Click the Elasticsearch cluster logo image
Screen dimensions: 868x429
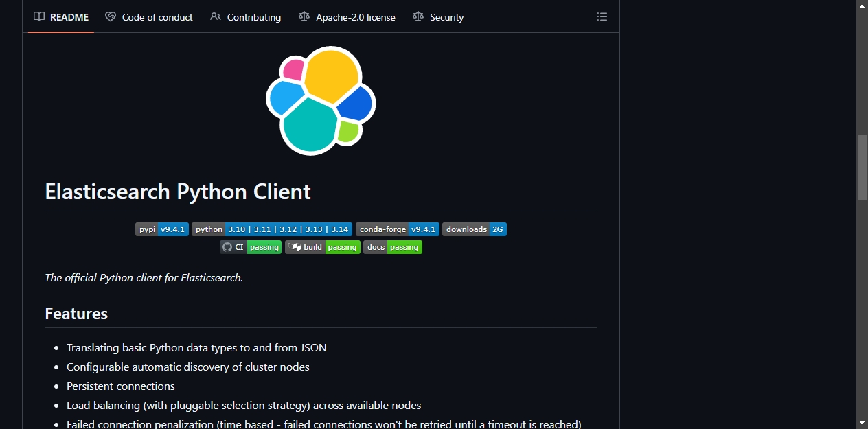tap(321, 100)
